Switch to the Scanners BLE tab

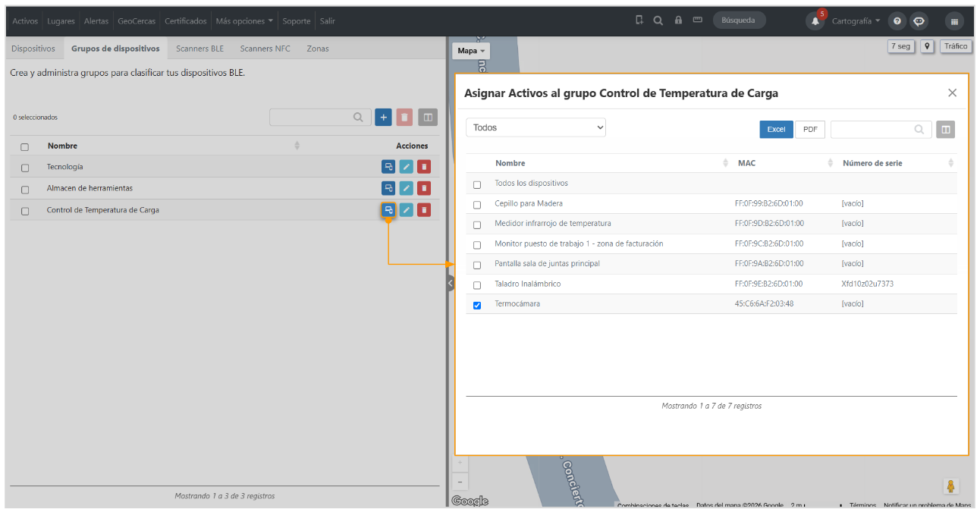(x=200, y=49)
